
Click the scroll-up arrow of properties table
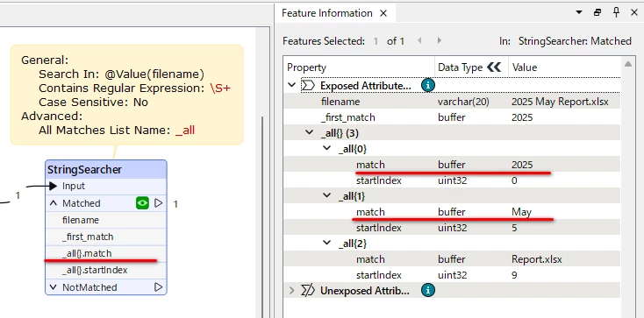[627, 64]
